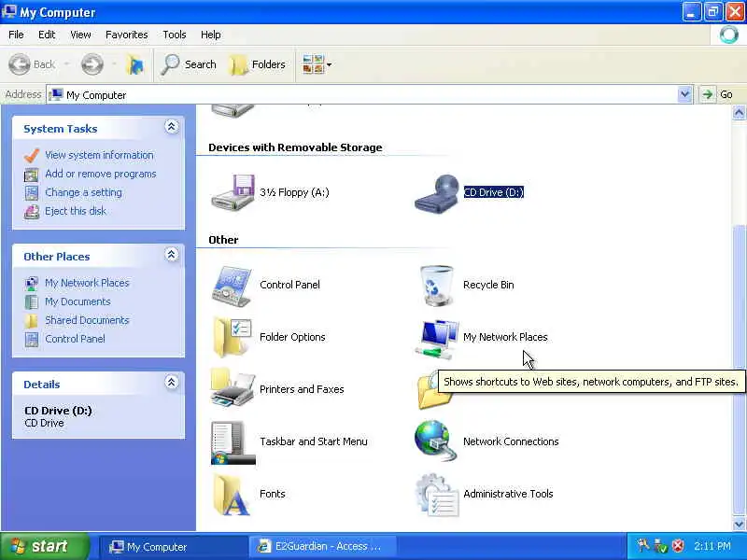
Task: Click the Devices with Removable Storage heading
Action: point(295,147)
